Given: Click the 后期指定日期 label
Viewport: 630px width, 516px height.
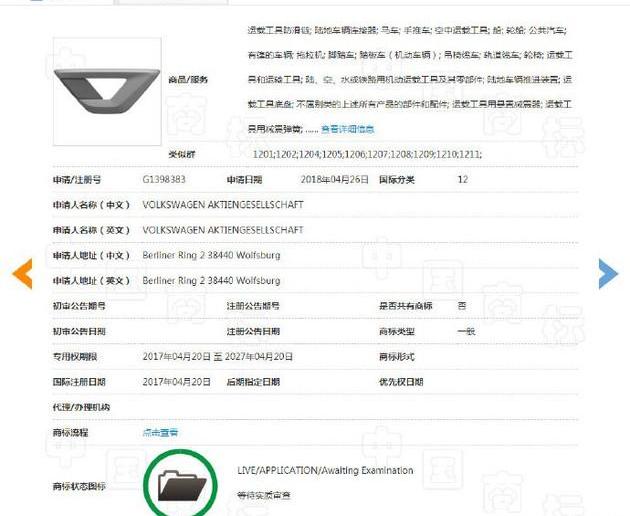Looking at the screenshot, I should 253,382.
